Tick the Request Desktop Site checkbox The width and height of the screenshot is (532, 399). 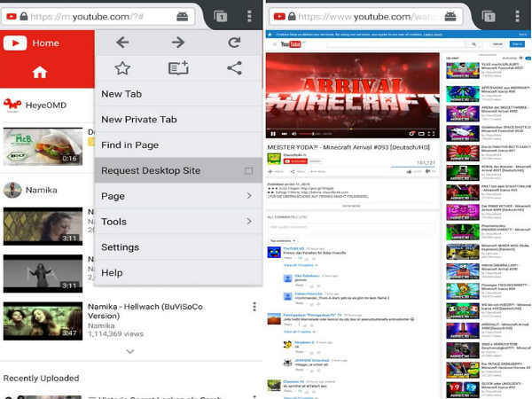coord(248,170)
